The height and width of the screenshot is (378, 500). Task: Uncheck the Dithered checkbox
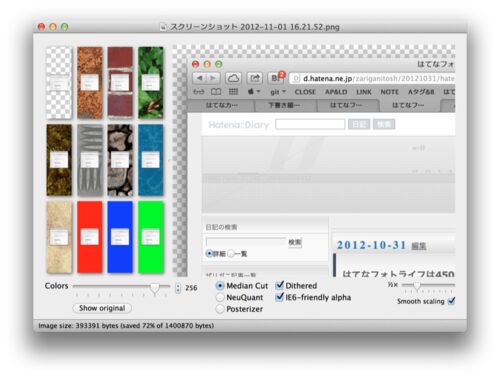pos(280,285)
